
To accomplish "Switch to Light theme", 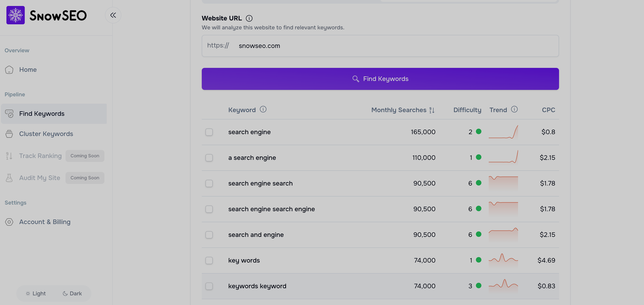I will pos(35,293).
